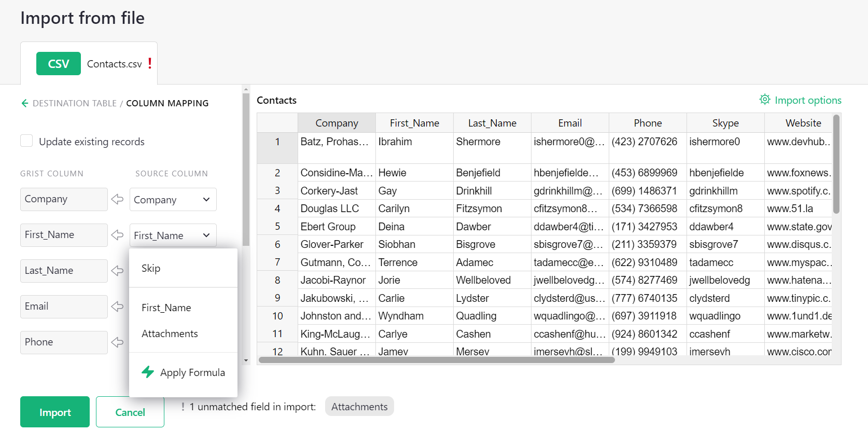Click the red warning mark beside Contacts.csv

point(150,63)
